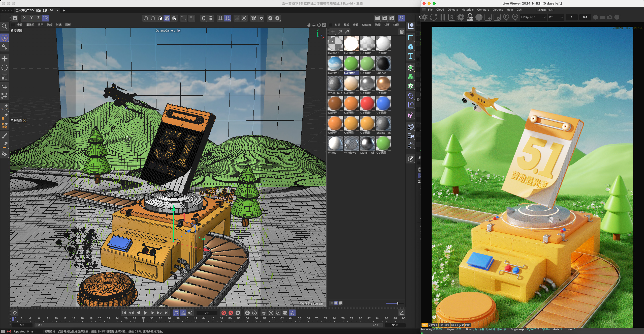Switch to the DeMain render pass tab
This screenshot has height=334, width=644.
(x=433, y=325)
